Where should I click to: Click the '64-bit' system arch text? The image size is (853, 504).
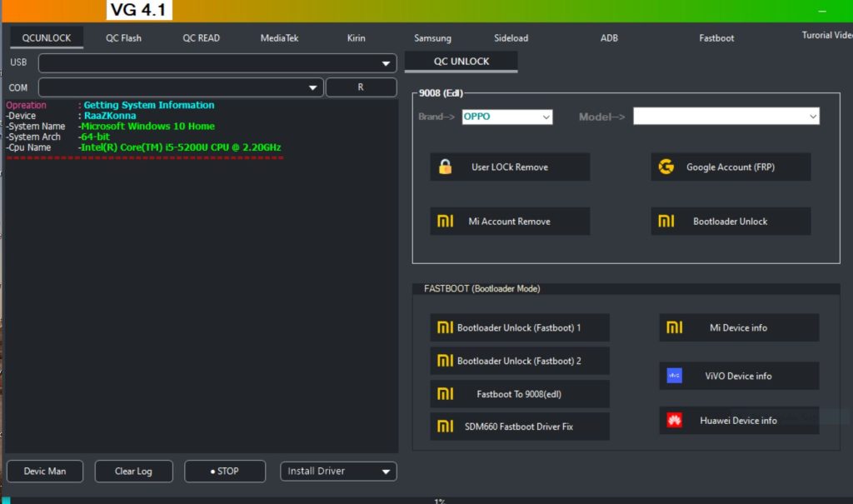[95, 137]
